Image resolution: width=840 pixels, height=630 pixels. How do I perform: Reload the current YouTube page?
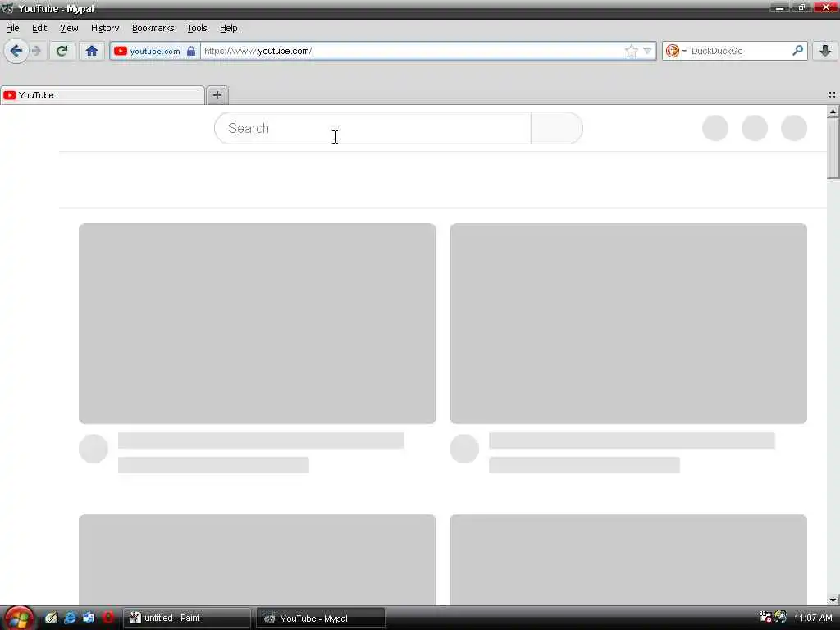(x=62, y=51)
